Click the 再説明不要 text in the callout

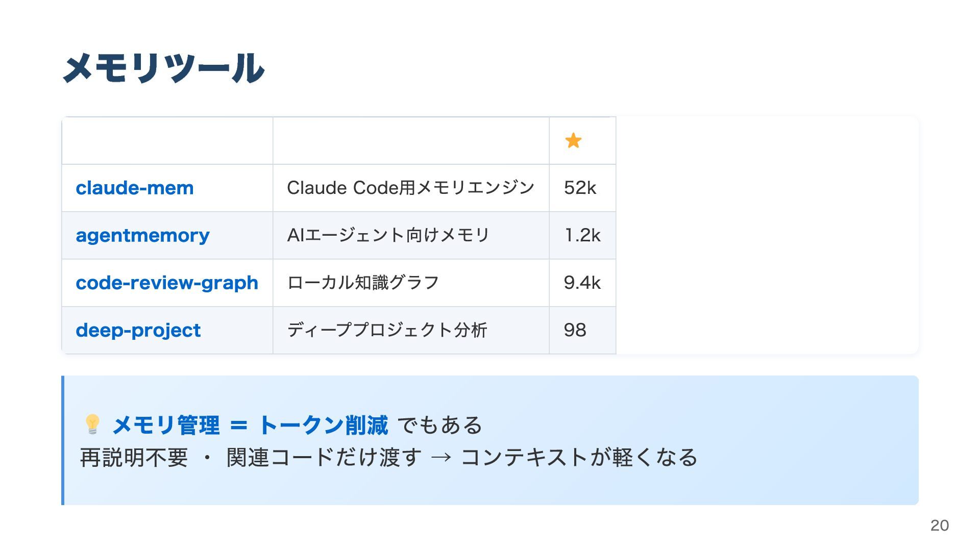pyautogui.click(x=134, y=458)
